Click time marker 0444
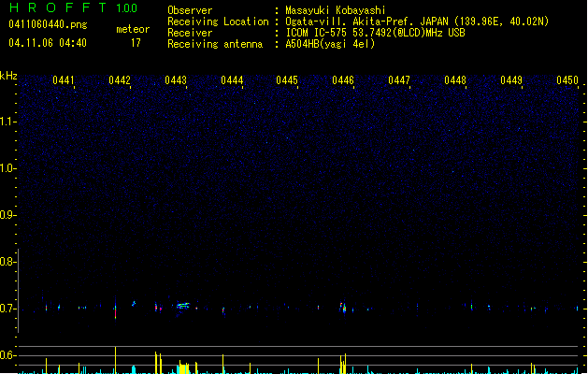This screenshot has width=588, height=374. click(232, 80)
